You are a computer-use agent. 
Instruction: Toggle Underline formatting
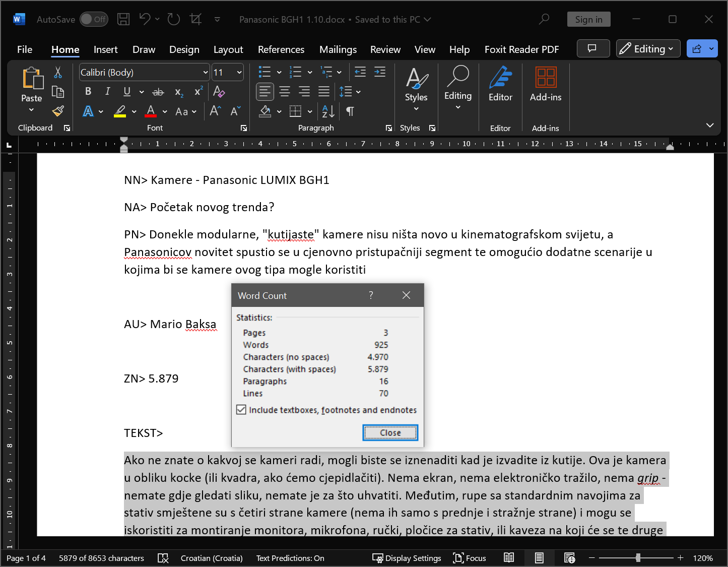[x=127, y=91]
